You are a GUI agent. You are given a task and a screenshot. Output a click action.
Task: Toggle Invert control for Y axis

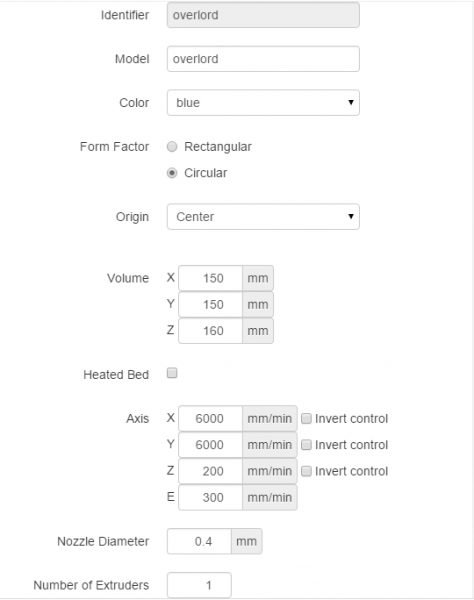(x=306, y=445)
